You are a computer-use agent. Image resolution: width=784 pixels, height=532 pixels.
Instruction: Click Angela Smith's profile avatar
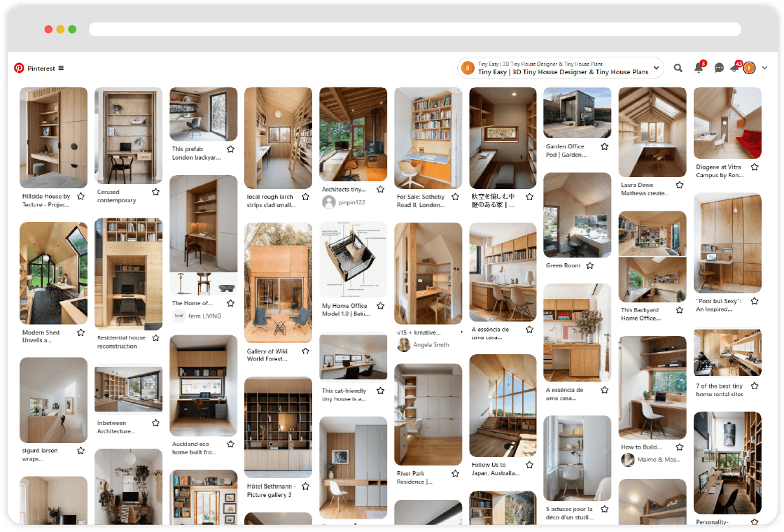[404, 344]
